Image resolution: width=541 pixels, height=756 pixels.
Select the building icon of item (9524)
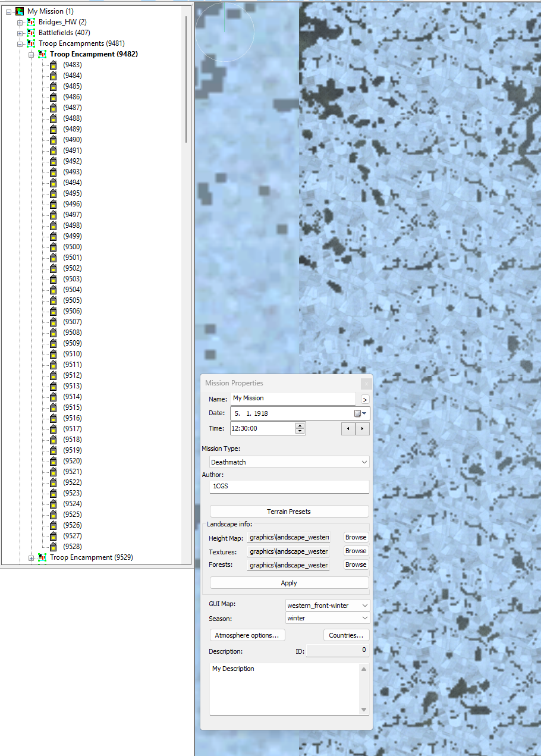pyautogui.click(x=53, y=504)
